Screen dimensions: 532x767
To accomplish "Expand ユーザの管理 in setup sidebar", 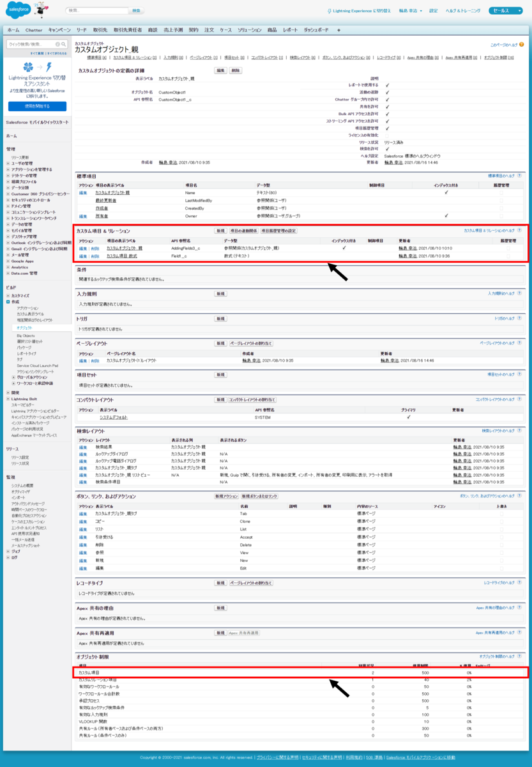I will click(8, 163).
